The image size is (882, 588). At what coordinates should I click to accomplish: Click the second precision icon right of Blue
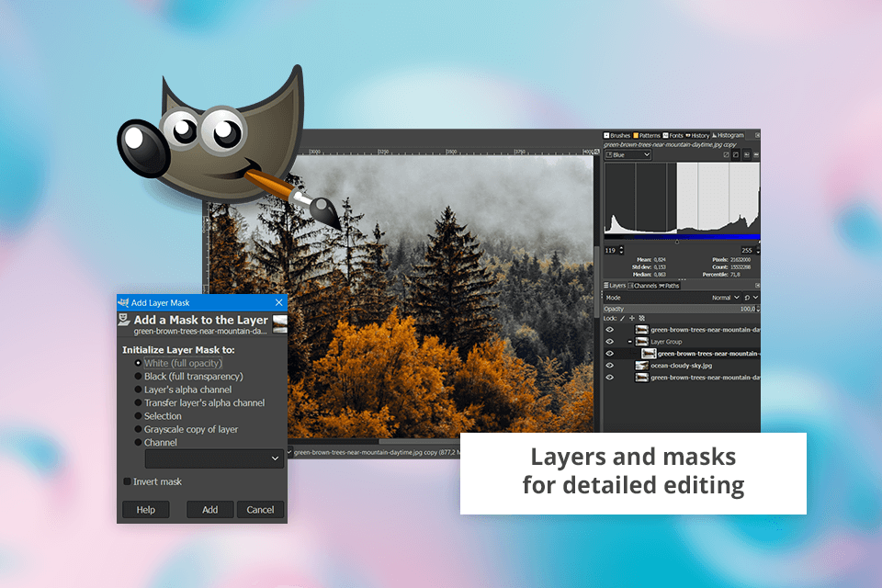(736, 154)
